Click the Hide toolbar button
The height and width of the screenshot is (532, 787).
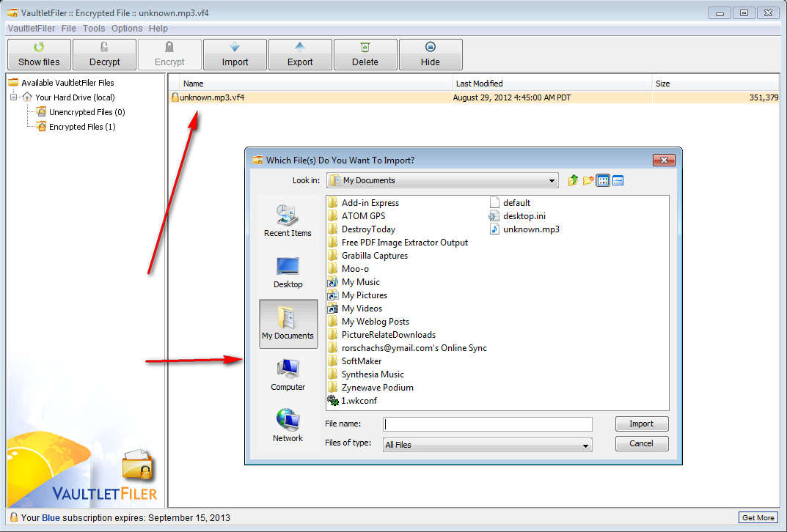(431, 55)
